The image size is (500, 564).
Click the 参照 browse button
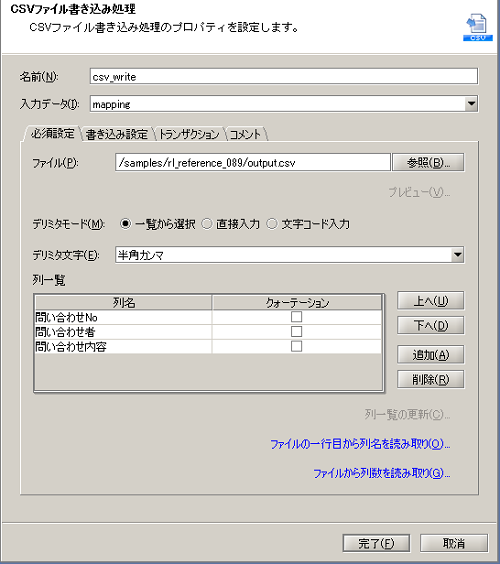pos(428,163)
